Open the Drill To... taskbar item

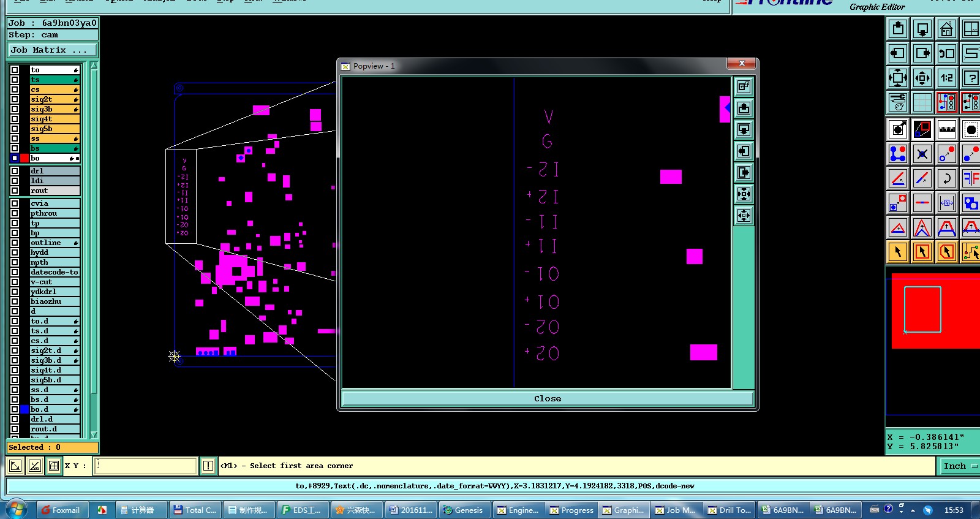coord(729,510)
